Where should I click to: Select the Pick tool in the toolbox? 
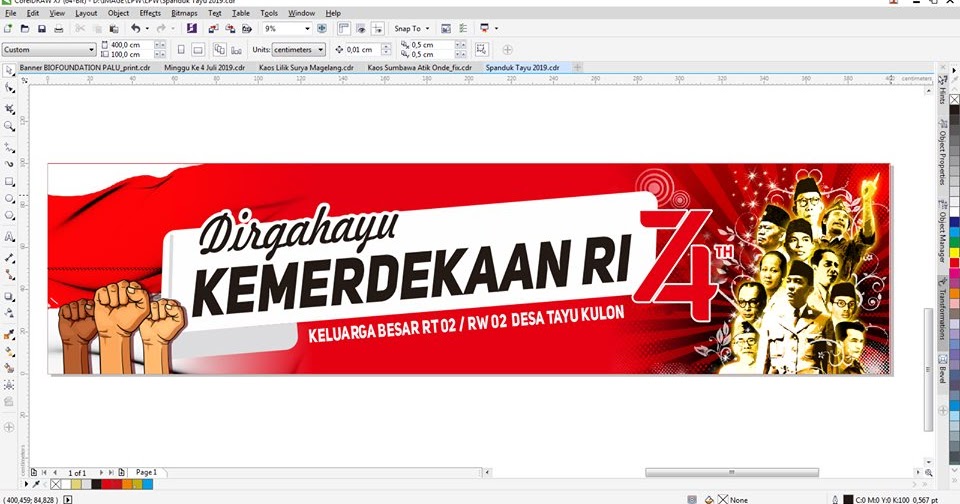[9, 71]
